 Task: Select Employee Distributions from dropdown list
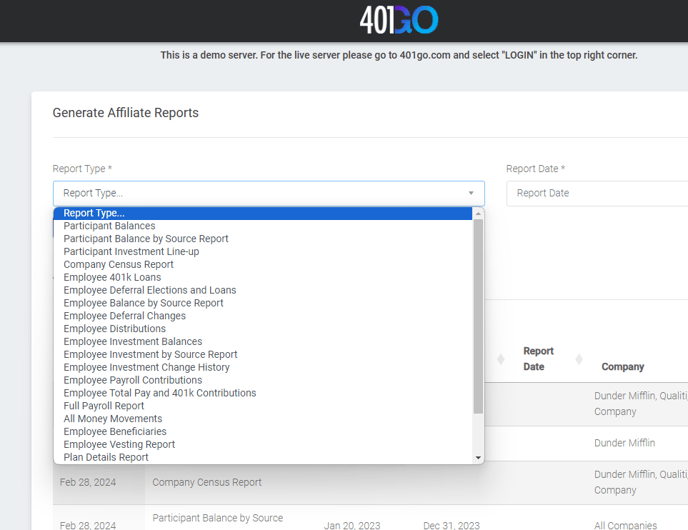pos(114,329)
